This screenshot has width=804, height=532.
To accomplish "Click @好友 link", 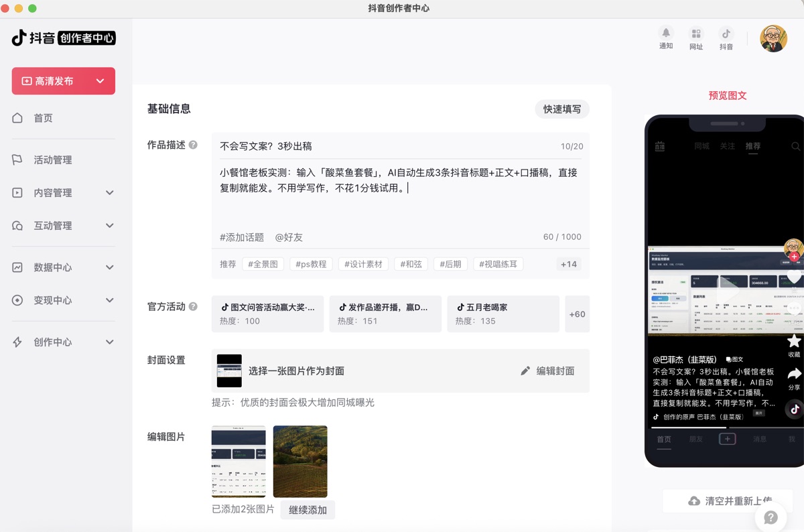I will tap(289, 237).
